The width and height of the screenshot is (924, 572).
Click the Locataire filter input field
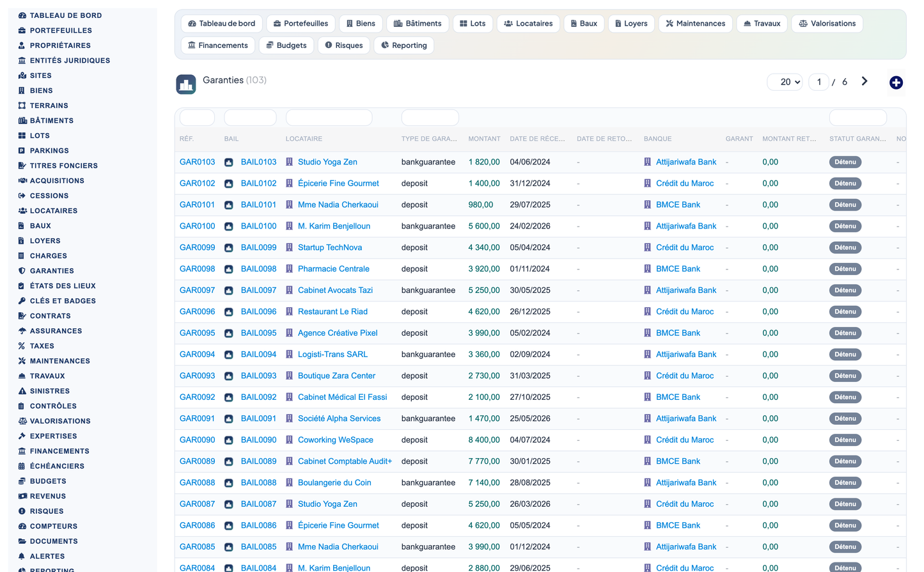[329, 118]
